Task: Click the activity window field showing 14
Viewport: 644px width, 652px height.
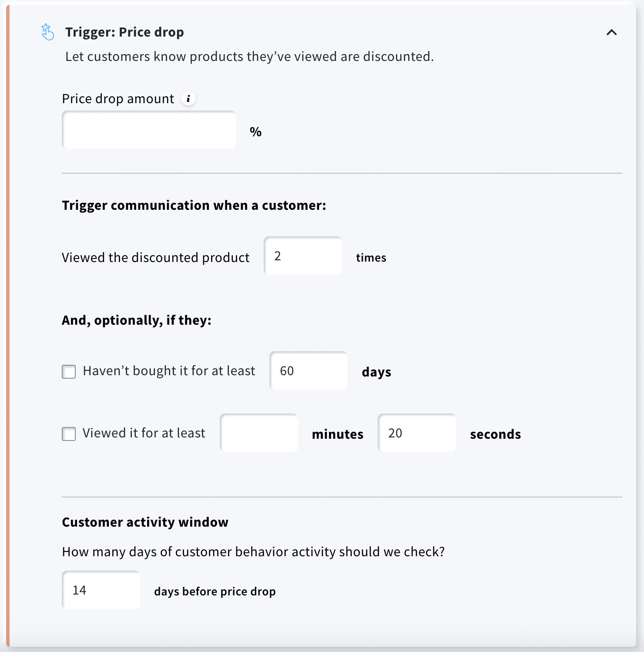Action: [x=101, y=590]
